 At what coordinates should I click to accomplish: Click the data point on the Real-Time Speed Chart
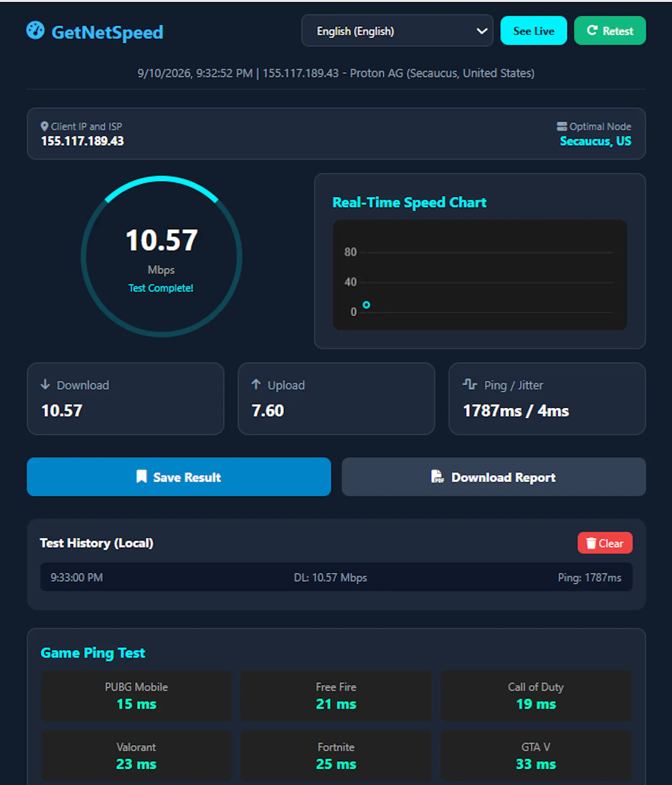click(x=366, y=305)
